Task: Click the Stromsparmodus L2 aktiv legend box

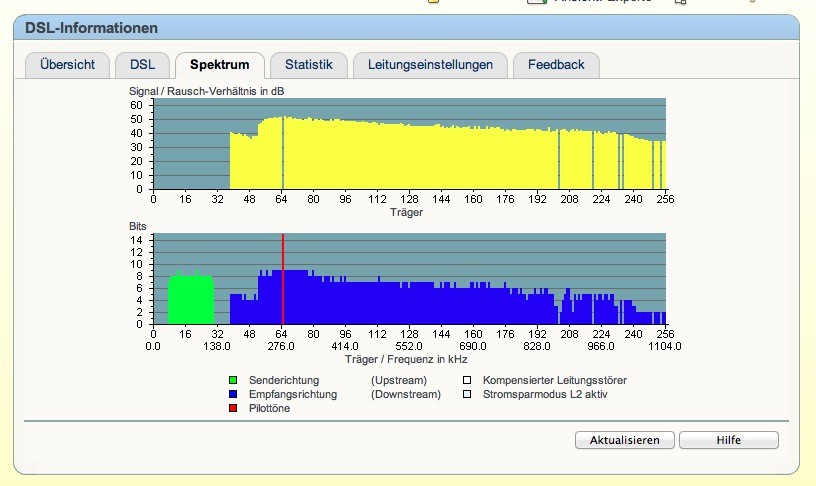Action: click(466, 394)
